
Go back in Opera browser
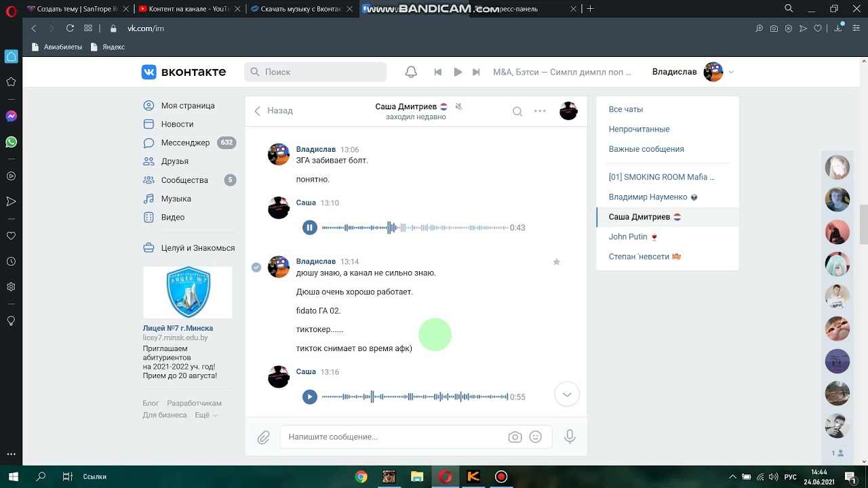coord(34,28)
